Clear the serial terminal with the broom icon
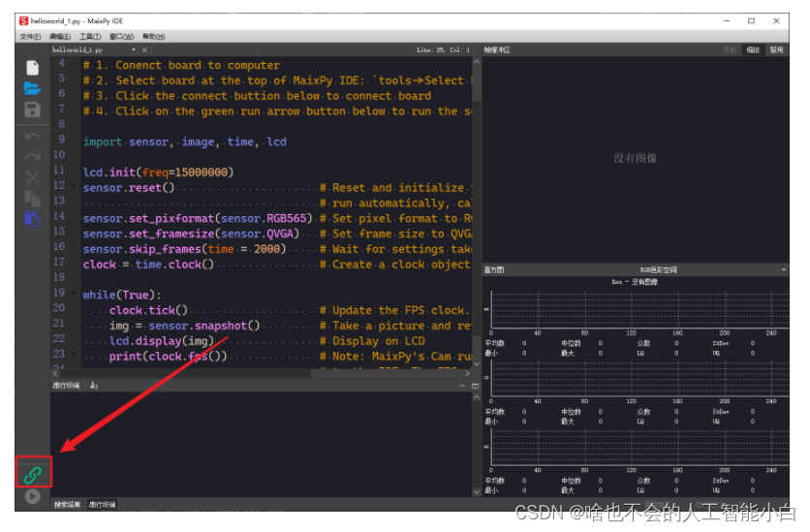 [x=94, y=386]
